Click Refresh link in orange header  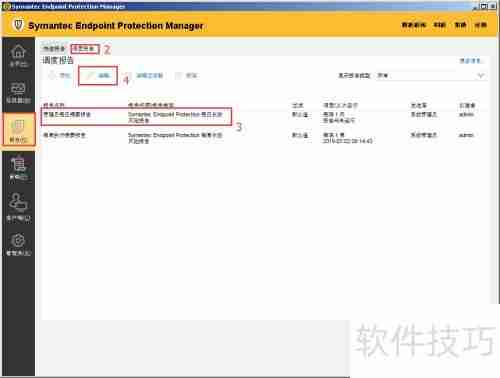(439, 25)
